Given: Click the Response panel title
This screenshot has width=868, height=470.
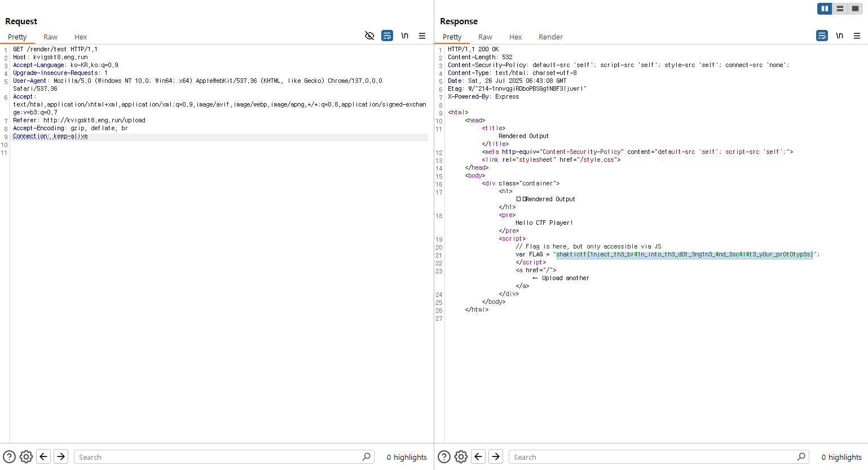Looking at the screenshot, I should [x=459, y=21].
